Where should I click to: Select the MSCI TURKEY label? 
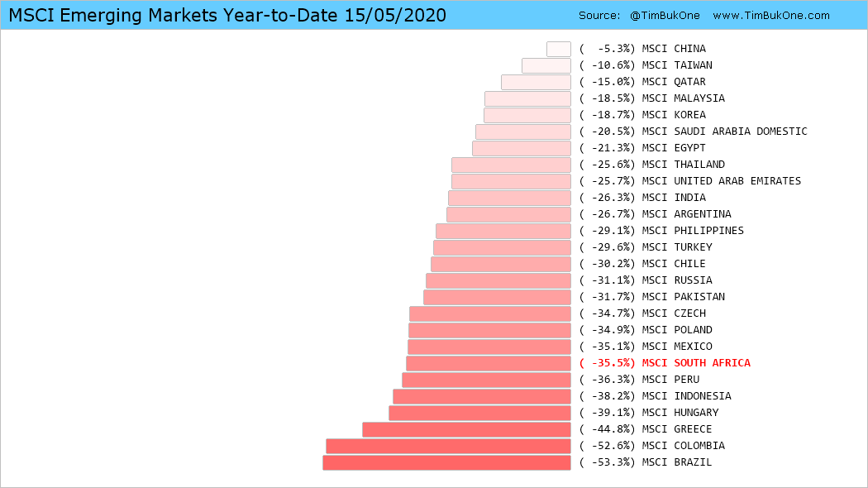point(677,247)
